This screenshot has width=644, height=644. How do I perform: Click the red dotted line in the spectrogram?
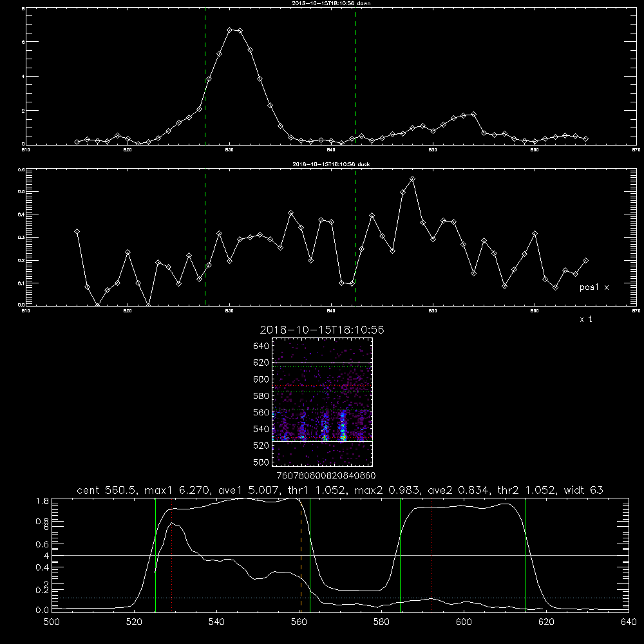pos(322,386)
